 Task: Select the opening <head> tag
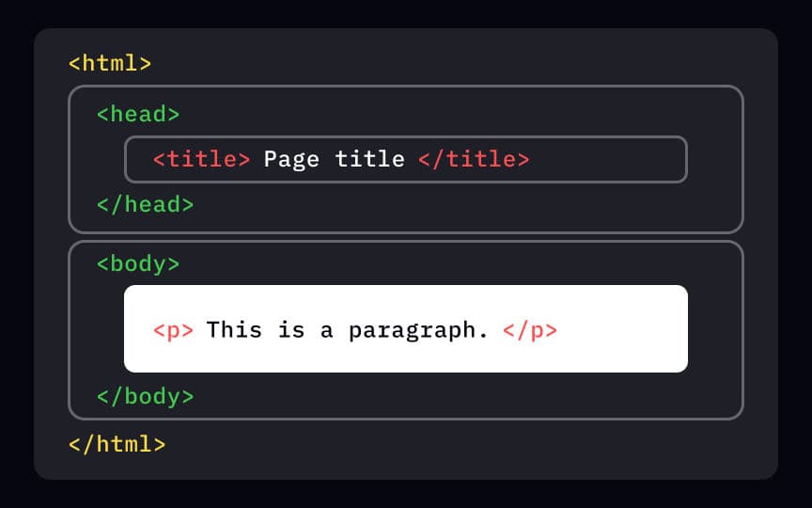(138, 115)
